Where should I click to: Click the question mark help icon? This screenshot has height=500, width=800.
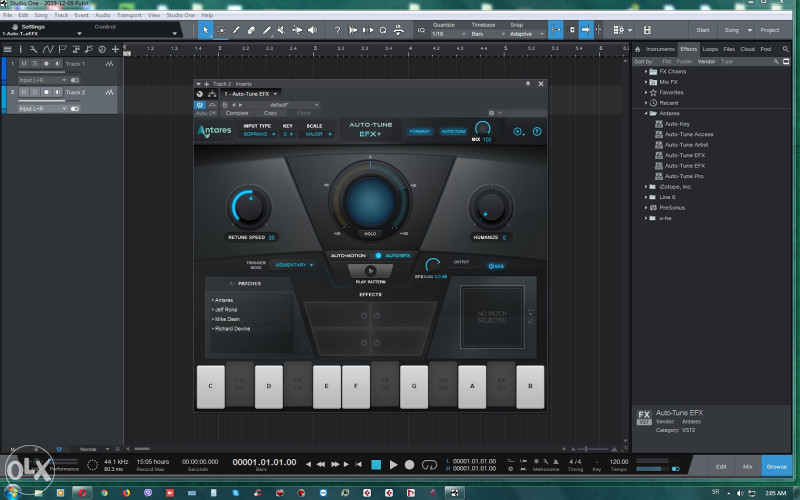337,30
